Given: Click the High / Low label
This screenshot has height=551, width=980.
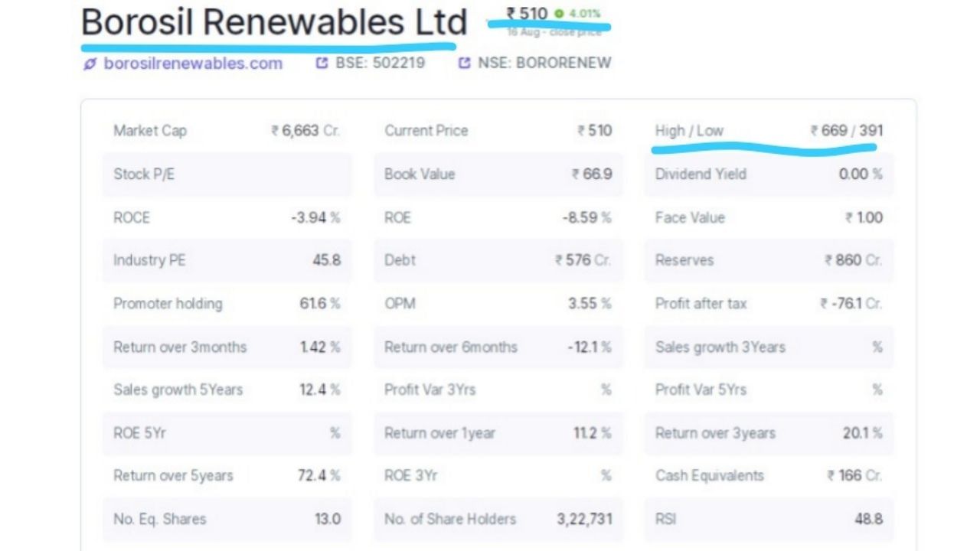Looking at the screenshot, I should click(689, 131).
